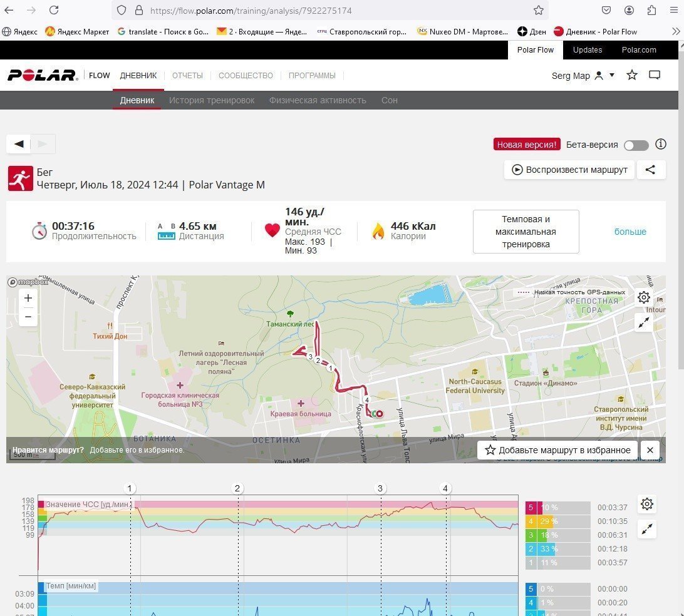The width and height of the screenshot is (684, 616).
Task: Open ПРОГРАММЫ main menu item
Action: click(x=312, y=75)
